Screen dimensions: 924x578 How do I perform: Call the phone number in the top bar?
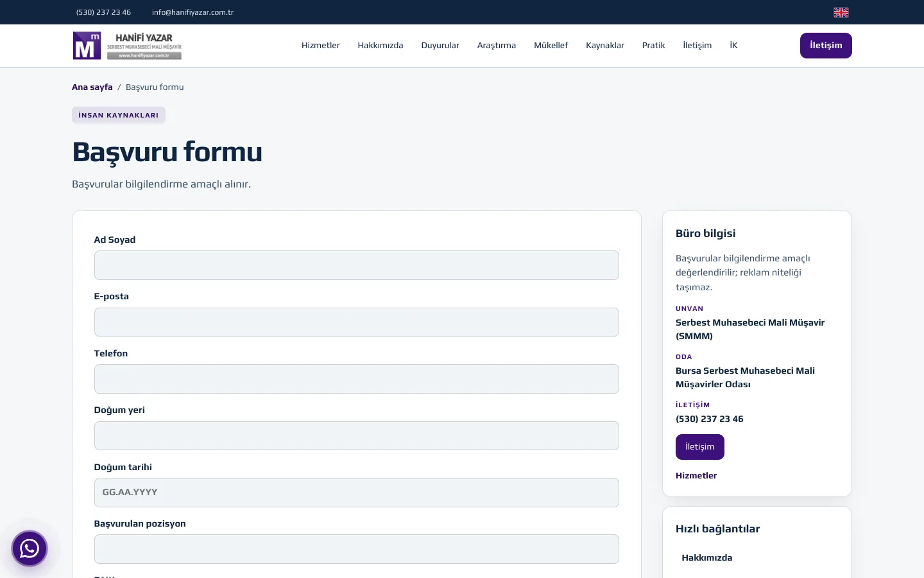[x=103, y=12]
